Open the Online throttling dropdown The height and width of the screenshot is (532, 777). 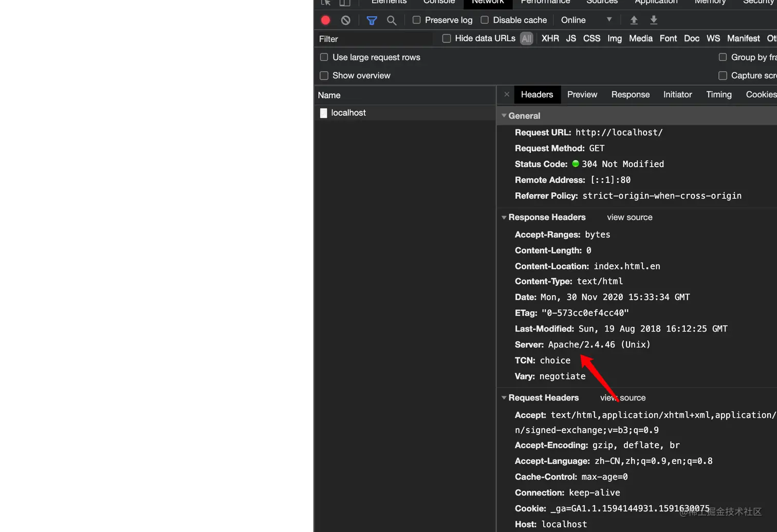click(586, 20)
